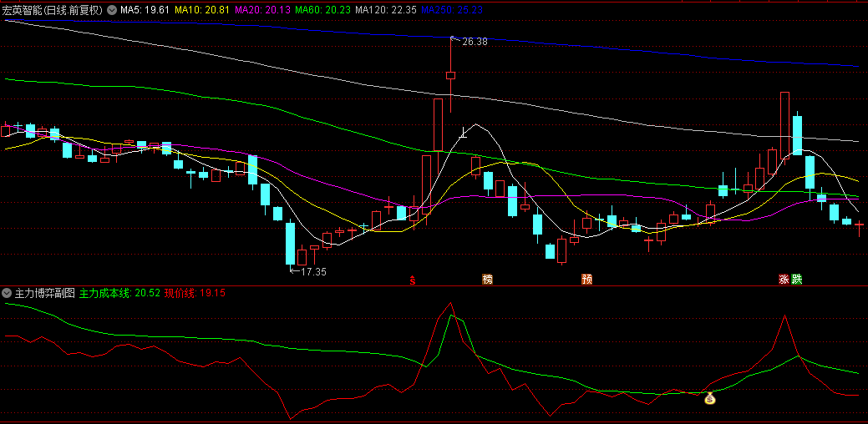This screenshot has height=424, width=868.
Task: Select the MA5: 19.61 label
Action: point(145,9)
